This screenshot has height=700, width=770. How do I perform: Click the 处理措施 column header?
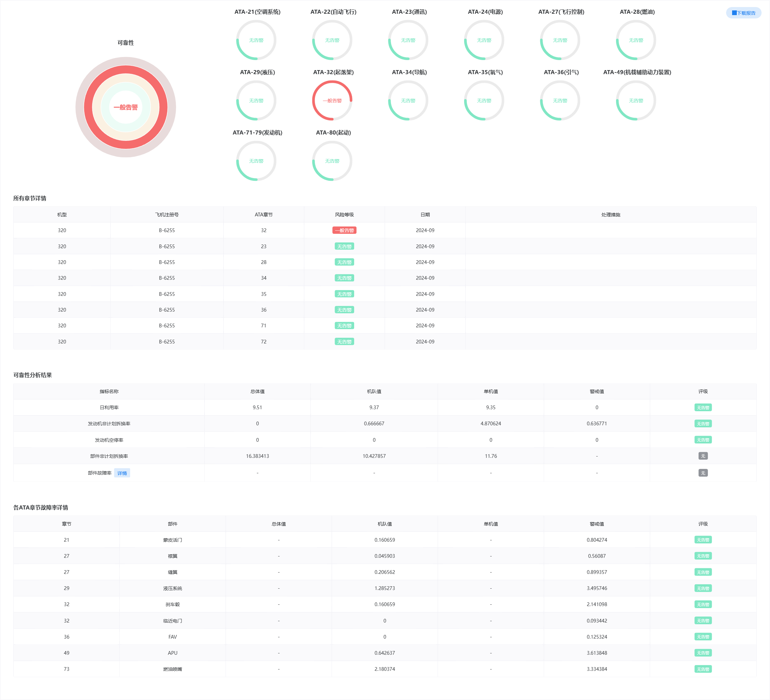pos(611,215)
